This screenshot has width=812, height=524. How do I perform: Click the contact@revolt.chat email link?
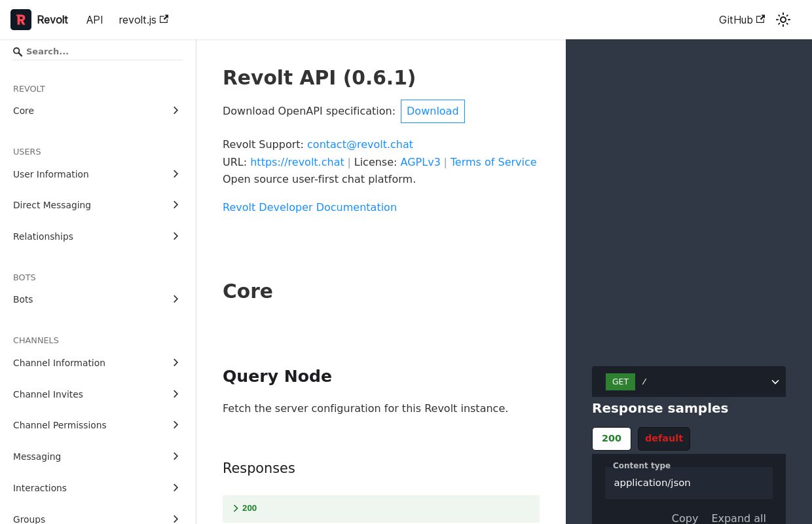tap(360, 144)
